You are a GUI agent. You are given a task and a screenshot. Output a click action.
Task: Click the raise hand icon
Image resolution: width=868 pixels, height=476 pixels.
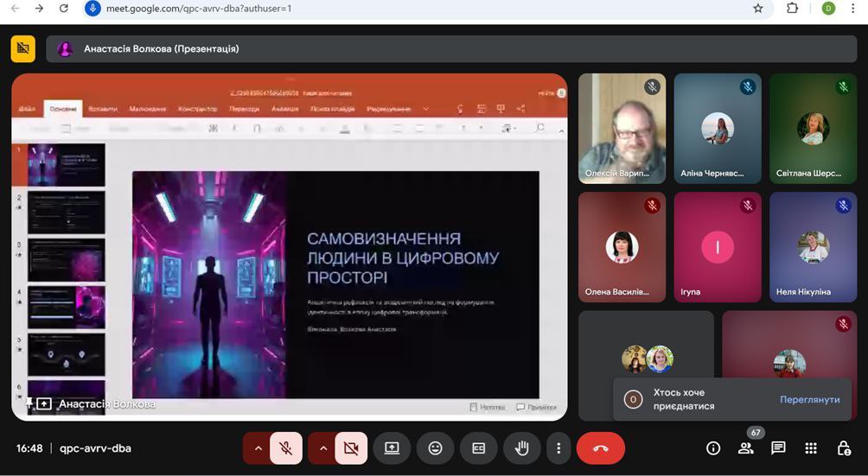522,448
